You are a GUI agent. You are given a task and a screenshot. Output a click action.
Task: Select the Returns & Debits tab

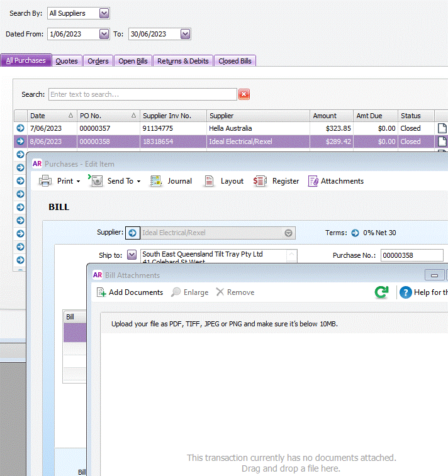(x=182, y=61)
